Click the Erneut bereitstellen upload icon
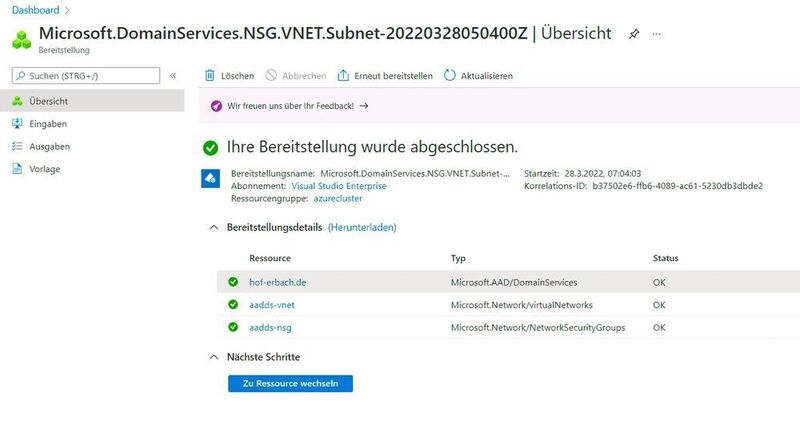The image size is (800, 422). 343,76
